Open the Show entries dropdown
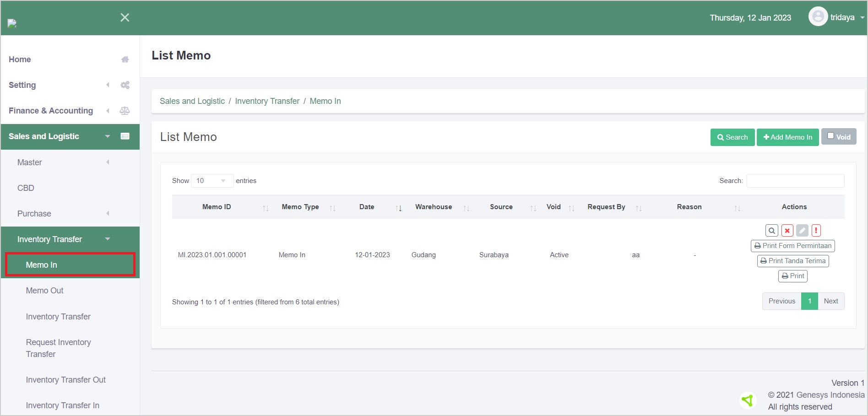The image size is (868, 416). [212, 181]
